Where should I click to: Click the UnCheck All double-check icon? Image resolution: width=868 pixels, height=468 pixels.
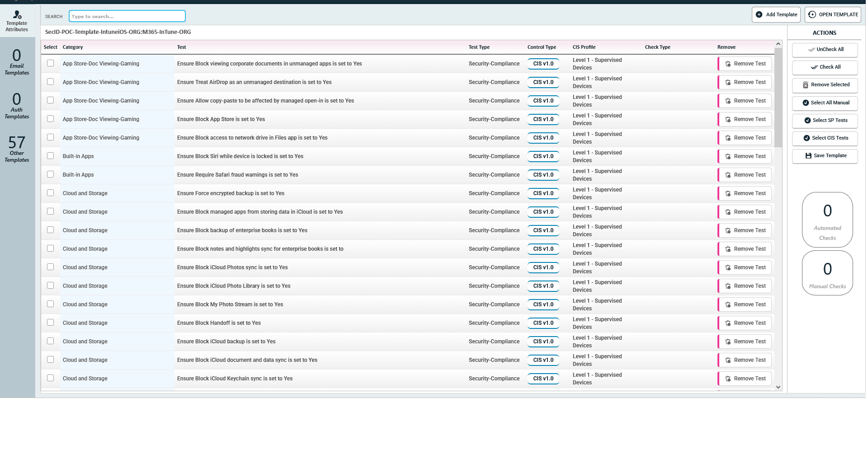click(x=811, y=50)
